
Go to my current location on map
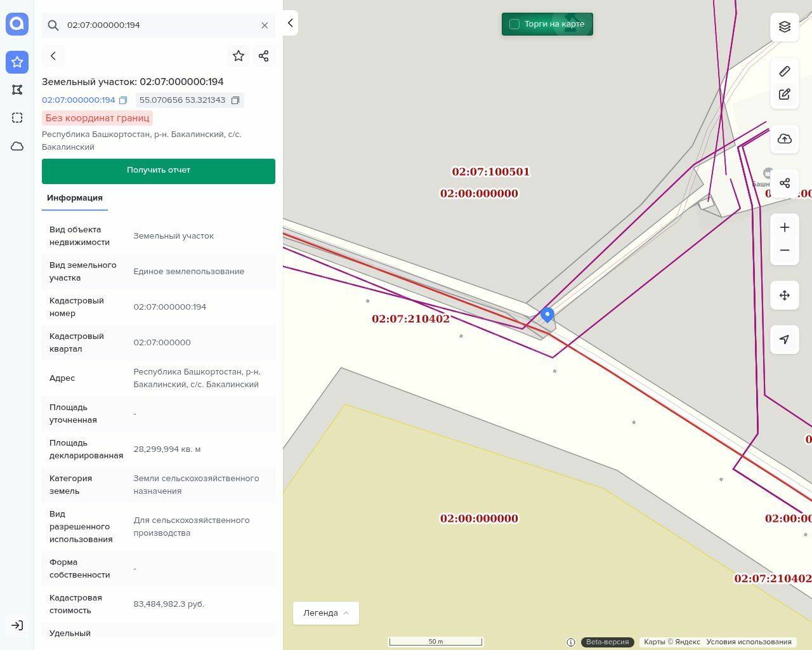[x=785, y=340]
